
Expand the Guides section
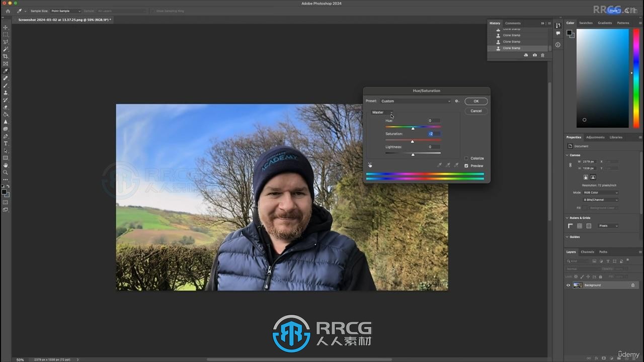568,237
